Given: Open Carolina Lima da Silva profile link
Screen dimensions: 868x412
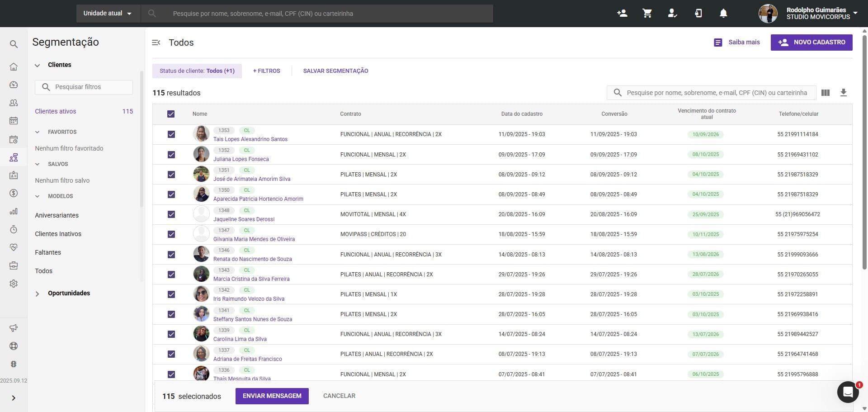Looking at the screenshot, I should click(x=240, y=339).
